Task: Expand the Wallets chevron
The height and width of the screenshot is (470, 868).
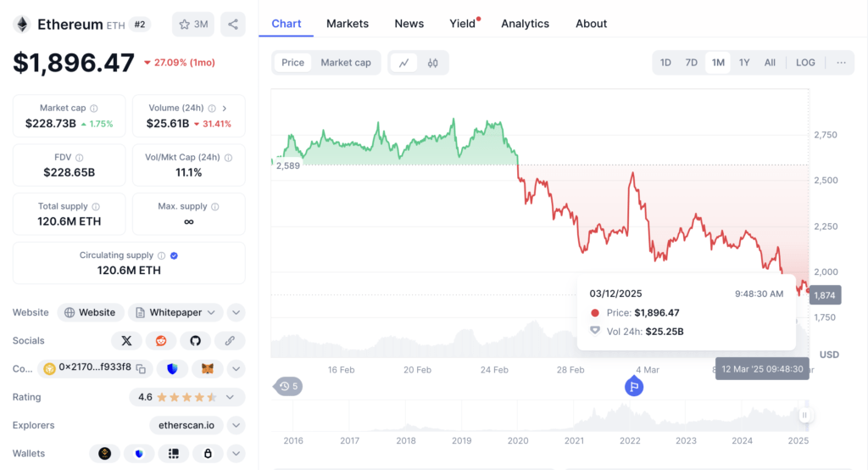Action: point(236,453)
